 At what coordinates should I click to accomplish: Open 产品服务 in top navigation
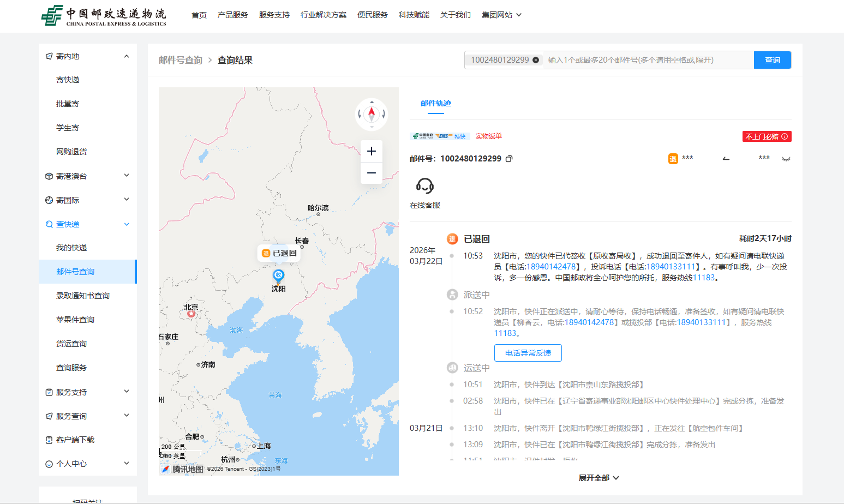[232, 15]
